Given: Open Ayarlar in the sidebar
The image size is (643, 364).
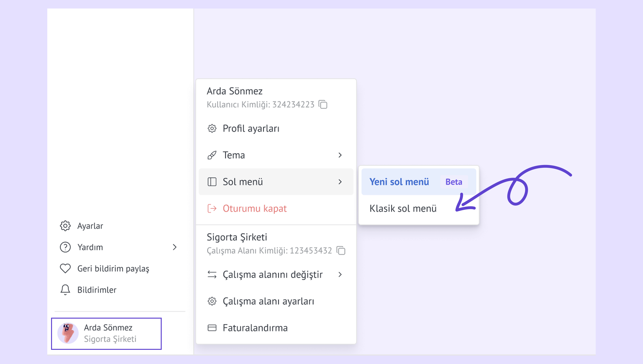Looking at the screenshot, I should pyautogui.click(x=90, y=226).
